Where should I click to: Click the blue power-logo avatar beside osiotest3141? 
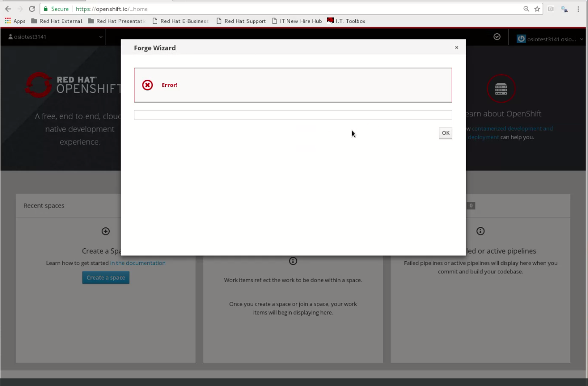(x=522, y=39)
